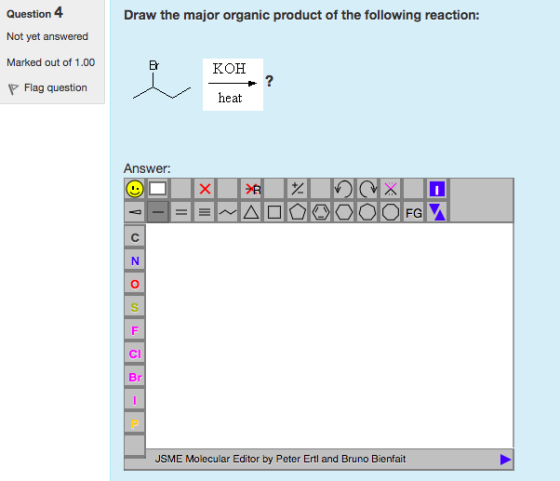Screen dimensions: 560x481
Task: Click inside the white molecule drawing canvas
Action: point(329,336)
